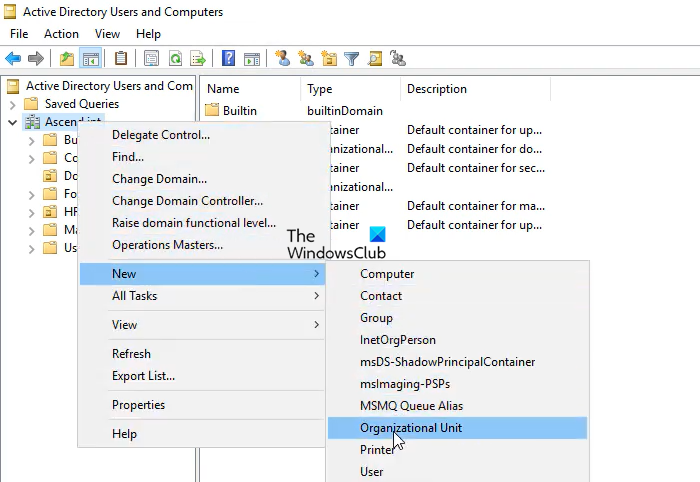Click the Fo folder icon in tree
Screen dimensions: 700x482
pyautogui.click(x=50, y=194)
